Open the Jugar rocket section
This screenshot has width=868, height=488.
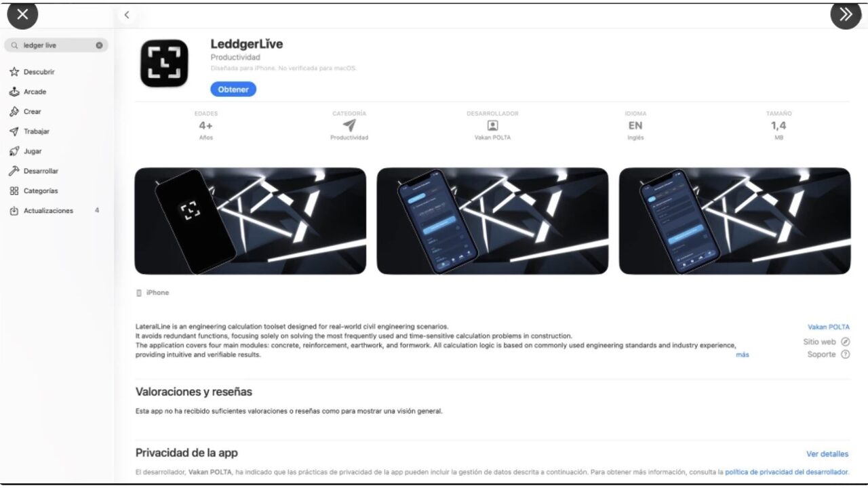[25, 151]
